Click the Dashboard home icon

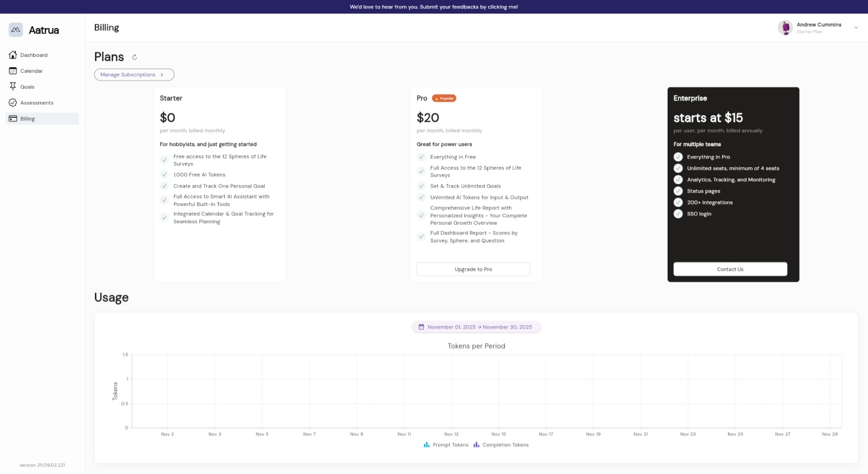[13, 55]
